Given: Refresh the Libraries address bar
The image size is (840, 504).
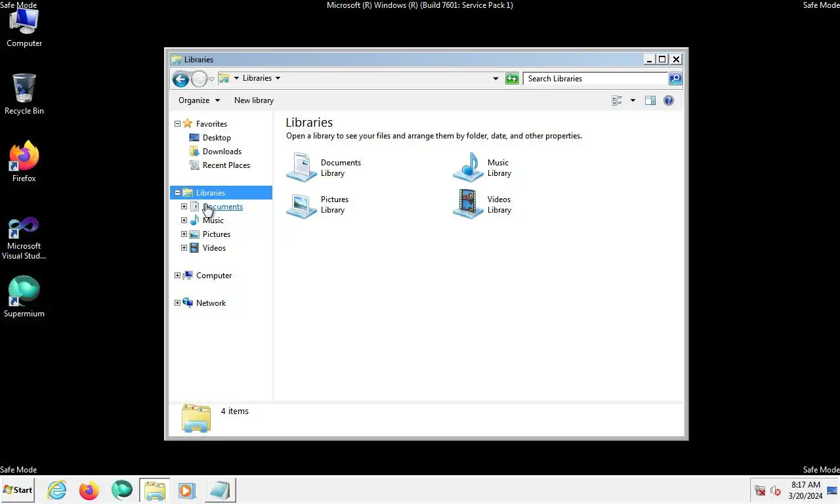Looking at the screenshot, I should pos(512,79).
